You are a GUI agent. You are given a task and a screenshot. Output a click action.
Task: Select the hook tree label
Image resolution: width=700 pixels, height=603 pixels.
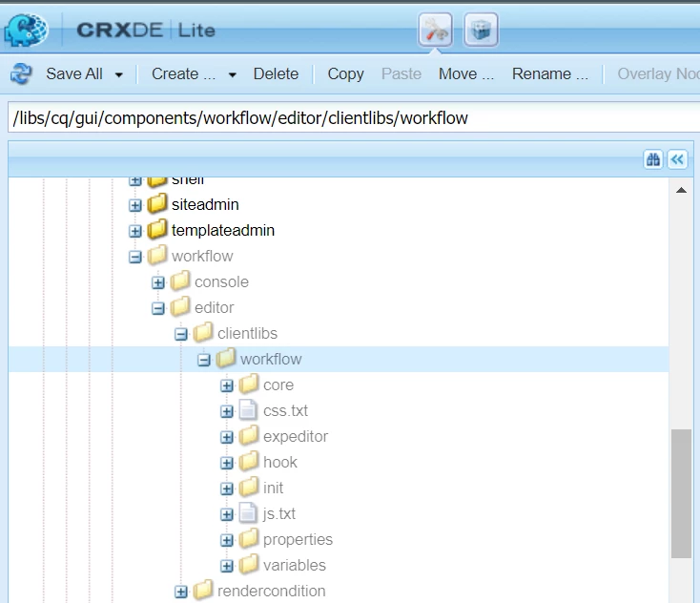click(x=280, y=463)
